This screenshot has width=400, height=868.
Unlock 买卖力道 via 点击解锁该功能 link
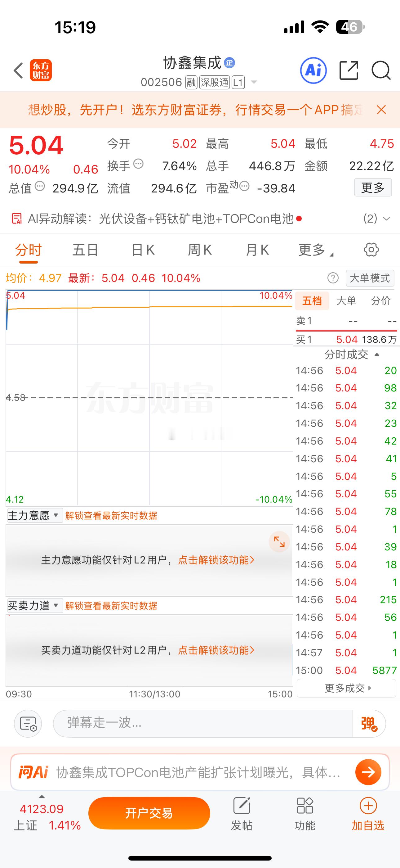coord(216,650)
